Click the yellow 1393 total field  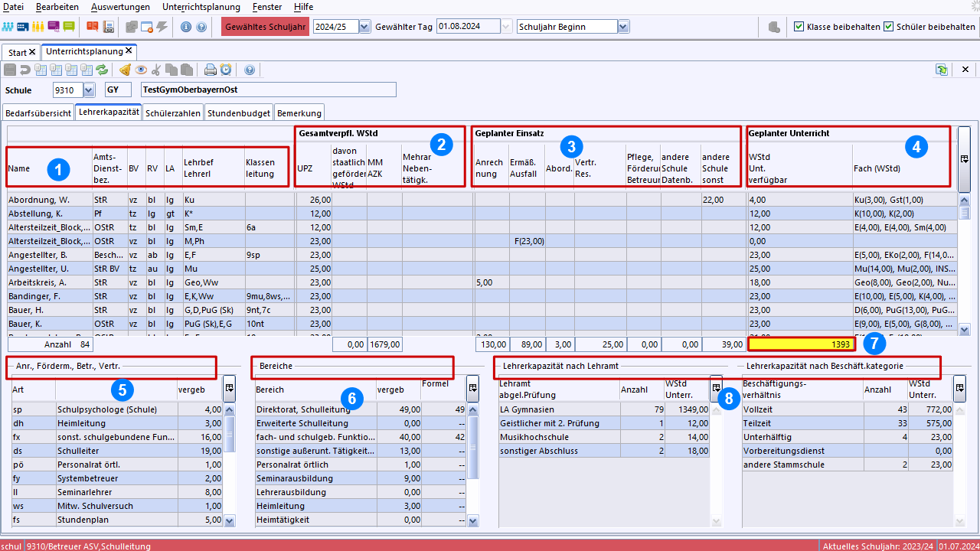[x=802, y=344]
